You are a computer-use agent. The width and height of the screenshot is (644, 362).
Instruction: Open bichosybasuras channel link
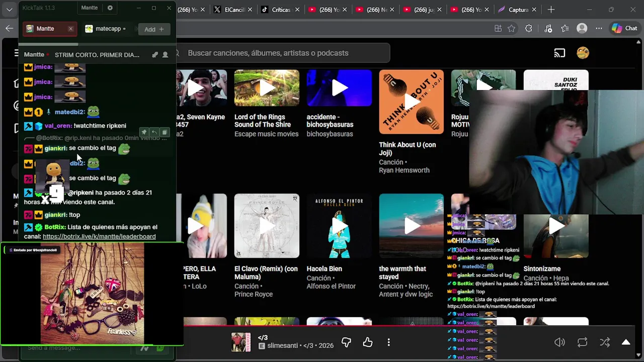[x=330, y=134]
